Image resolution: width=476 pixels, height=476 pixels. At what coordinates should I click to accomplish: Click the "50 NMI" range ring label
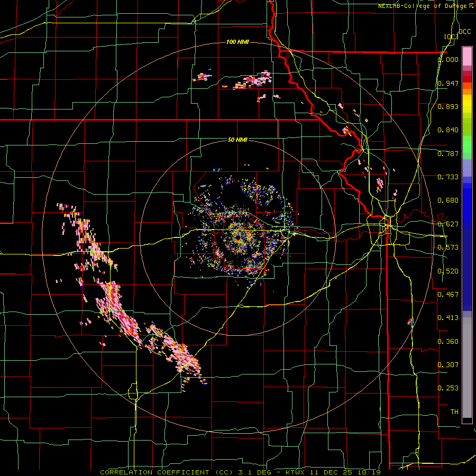[237, 140]
